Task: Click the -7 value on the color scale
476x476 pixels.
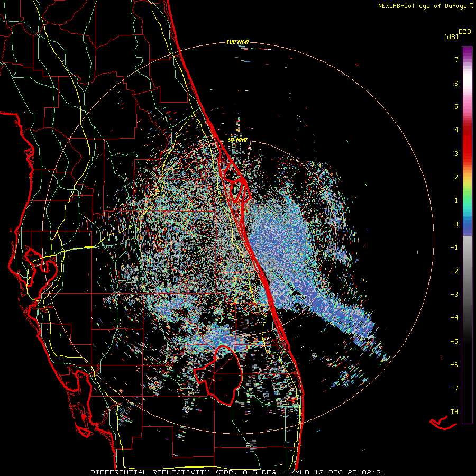Action: [x=454, y=388]
